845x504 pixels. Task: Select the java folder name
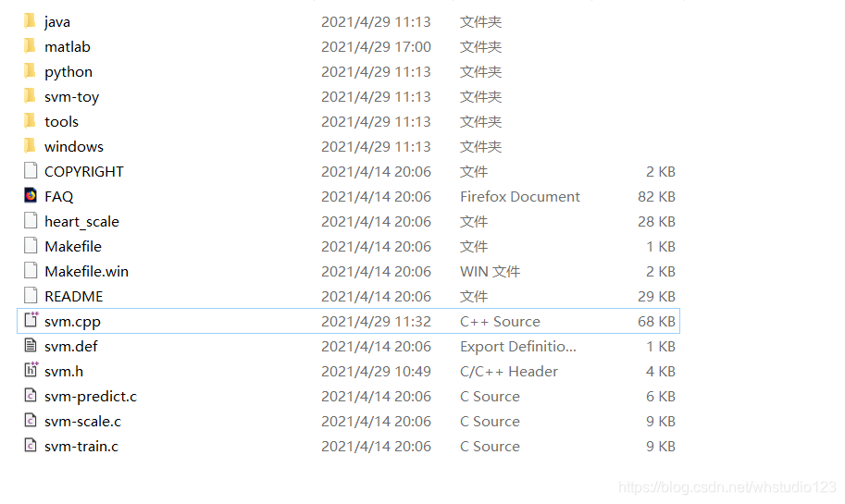point(57,22)
